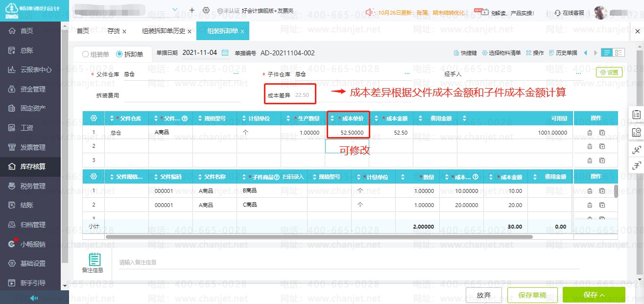The image size is (644, 304).
Task: Open the 历史单据 toolbar item
Action: [x=563, y=53]
